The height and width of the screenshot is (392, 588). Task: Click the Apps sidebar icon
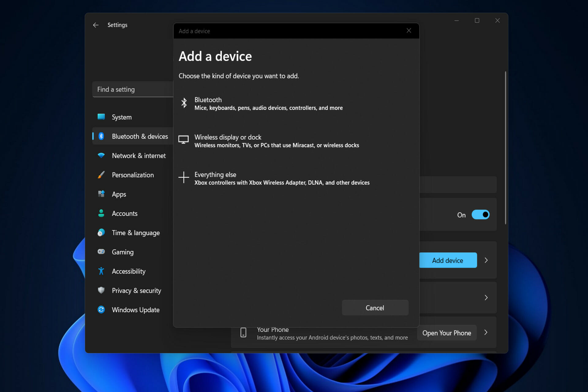pos(101,194)
